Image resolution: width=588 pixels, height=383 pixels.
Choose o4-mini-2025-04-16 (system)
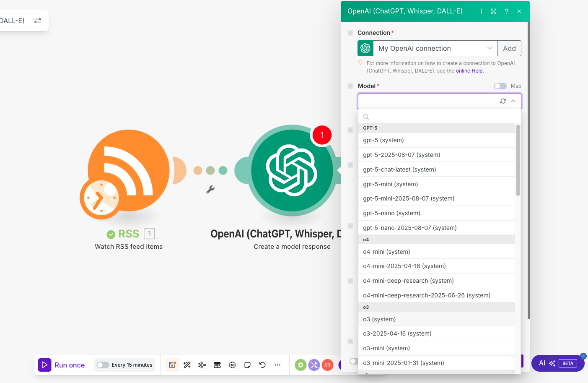coord(436,266)
